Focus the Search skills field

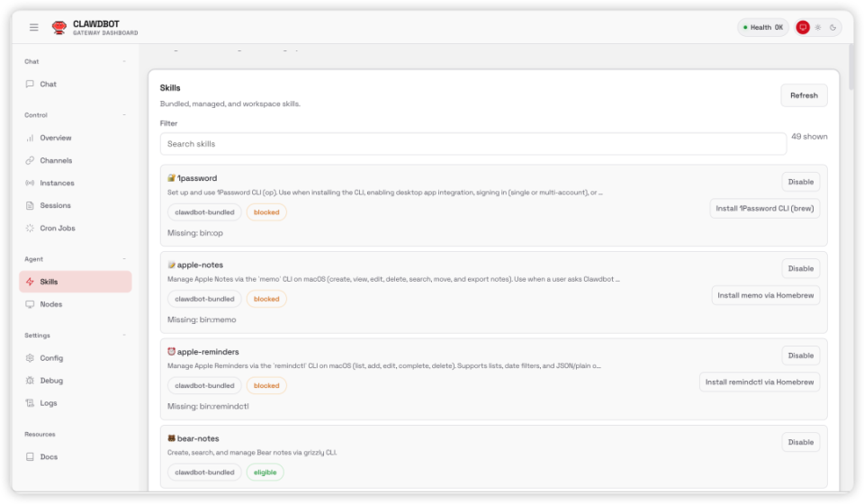click(x=472, y=144)
